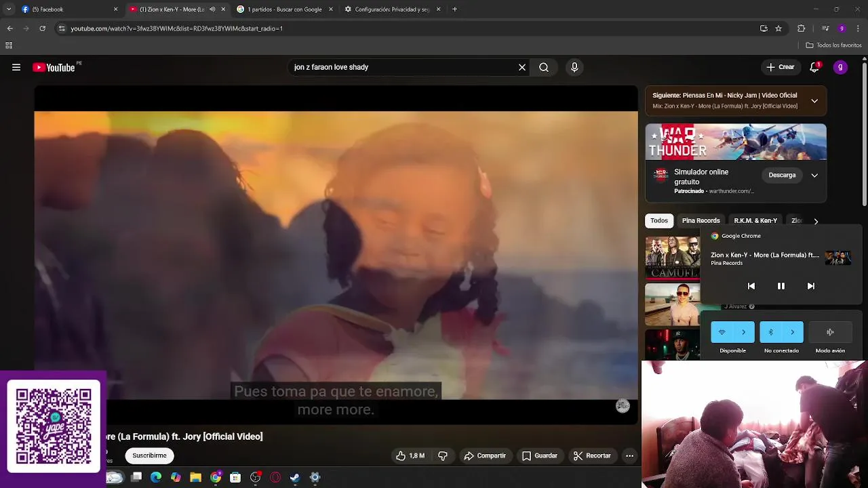The image size is (868, 488).
Task: Open more actions three-dot menu under video
Action: [x=629, y=455]
